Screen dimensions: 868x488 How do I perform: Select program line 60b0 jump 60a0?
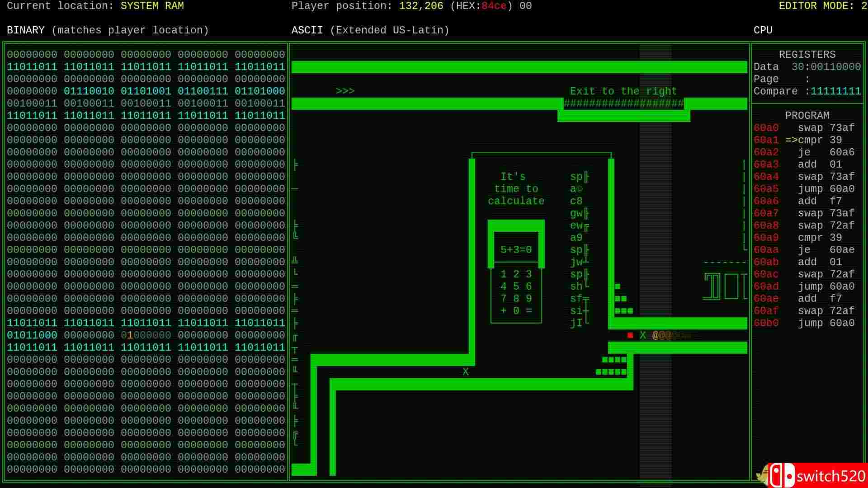(804, 323)
